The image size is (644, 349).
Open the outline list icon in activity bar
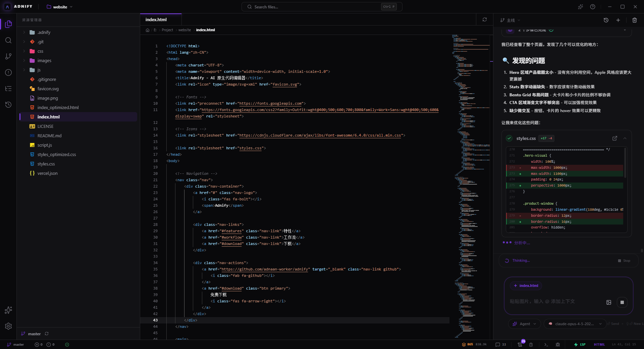click(x=8, y=89)
